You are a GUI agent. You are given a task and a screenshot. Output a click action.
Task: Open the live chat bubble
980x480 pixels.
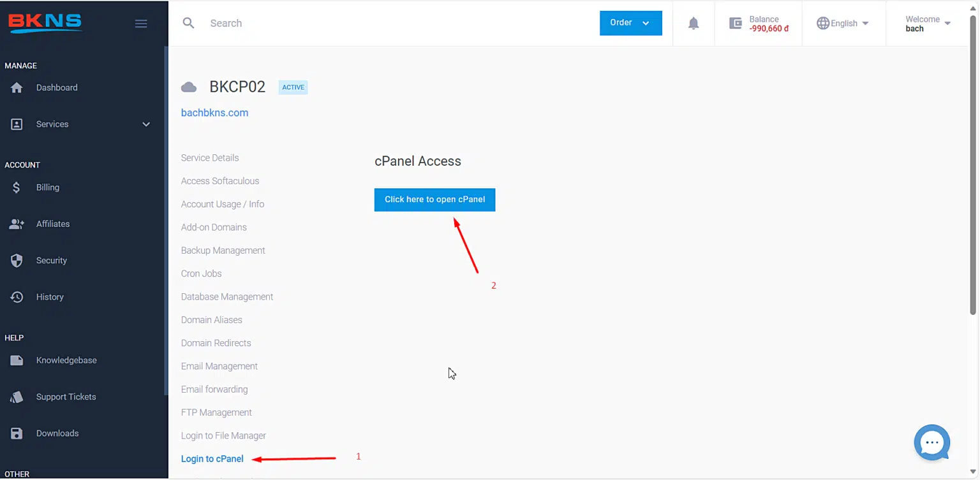[x=932, y=442]
